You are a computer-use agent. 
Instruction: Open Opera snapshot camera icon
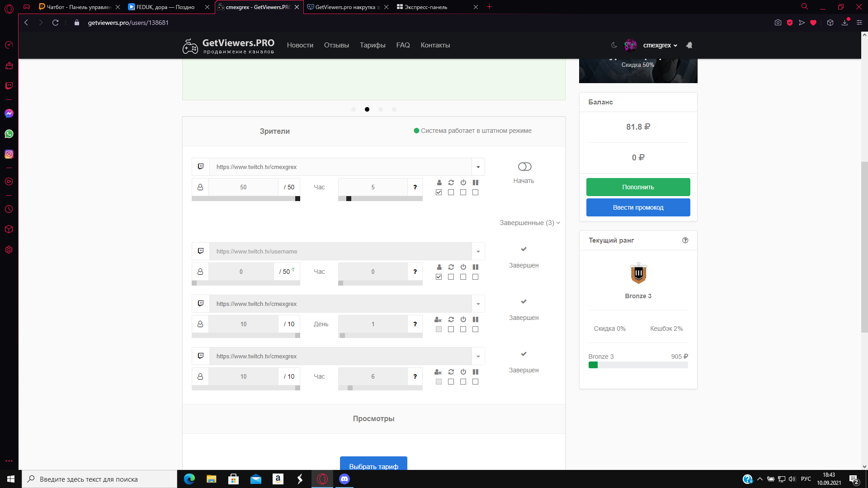[778, 23]
